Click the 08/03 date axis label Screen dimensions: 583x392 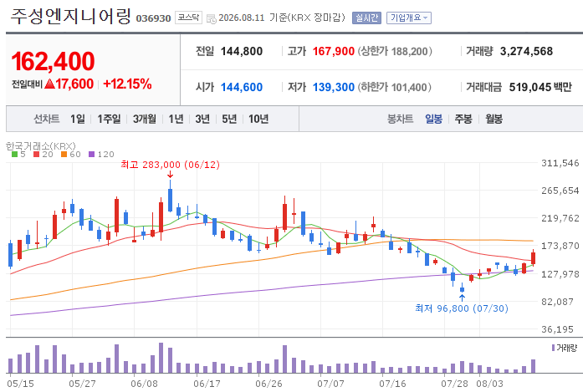(489, 384)
